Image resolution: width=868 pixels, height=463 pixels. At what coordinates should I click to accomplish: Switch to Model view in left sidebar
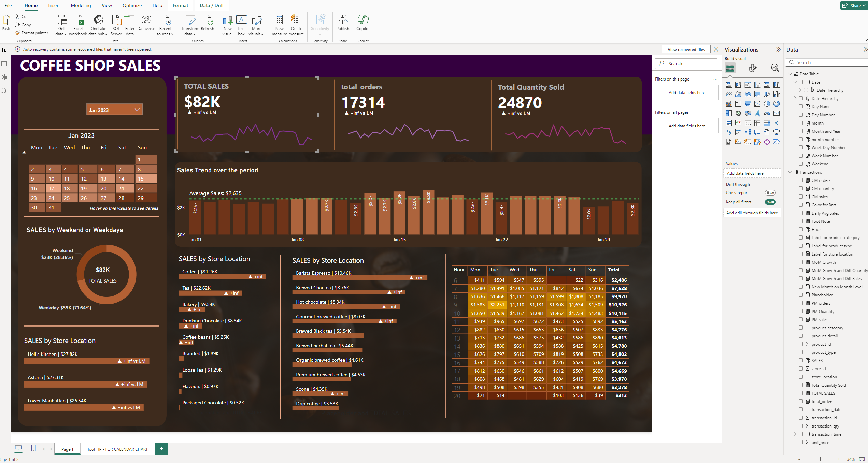pos(4,77)
